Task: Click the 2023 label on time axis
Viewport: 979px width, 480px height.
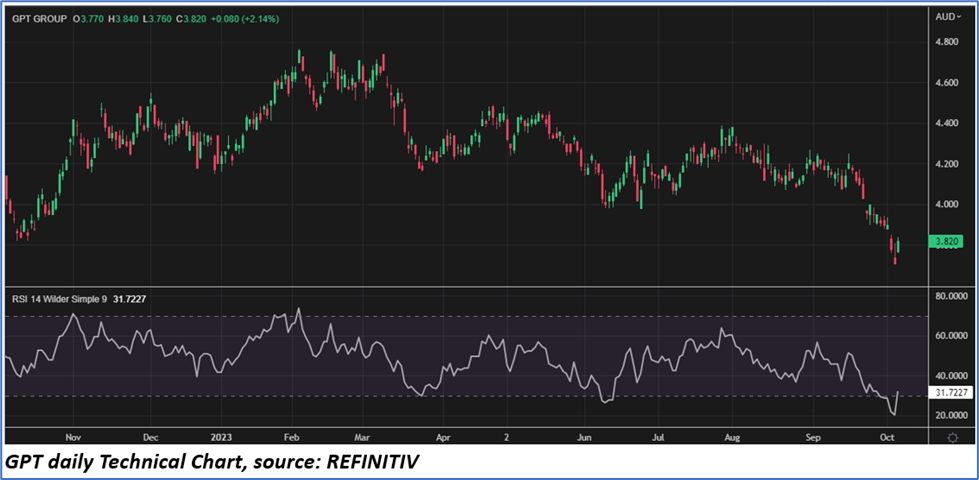Action: [x=220, y=438]
